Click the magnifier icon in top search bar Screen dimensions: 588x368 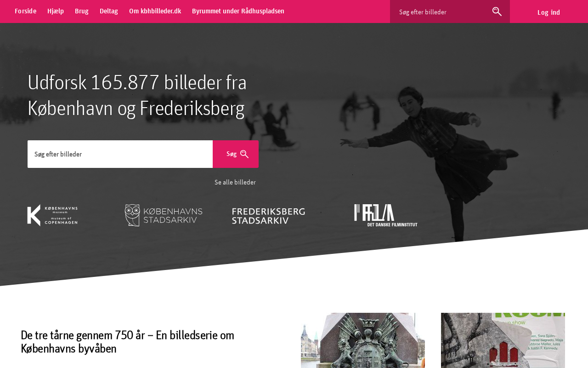click(x=497, y=11)
